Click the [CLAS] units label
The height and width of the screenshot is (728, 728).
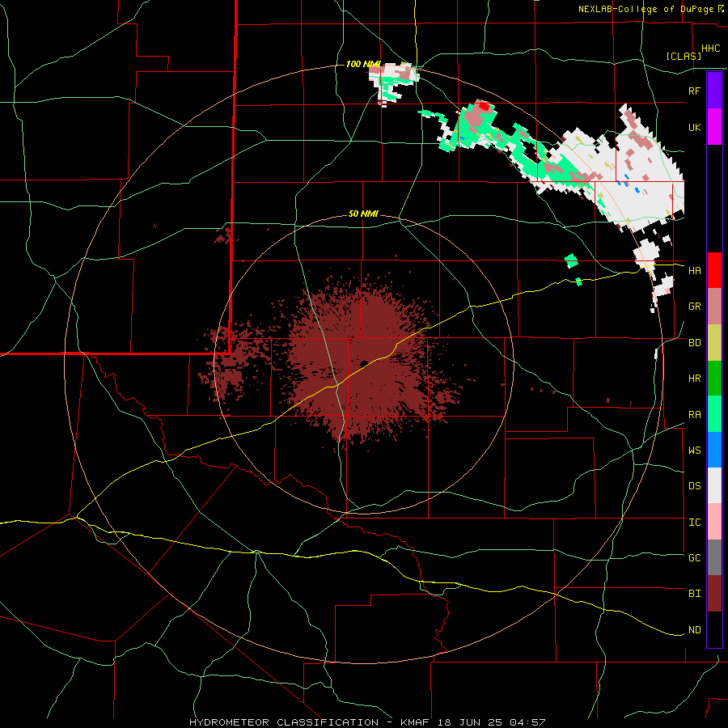tap(684, 57)
